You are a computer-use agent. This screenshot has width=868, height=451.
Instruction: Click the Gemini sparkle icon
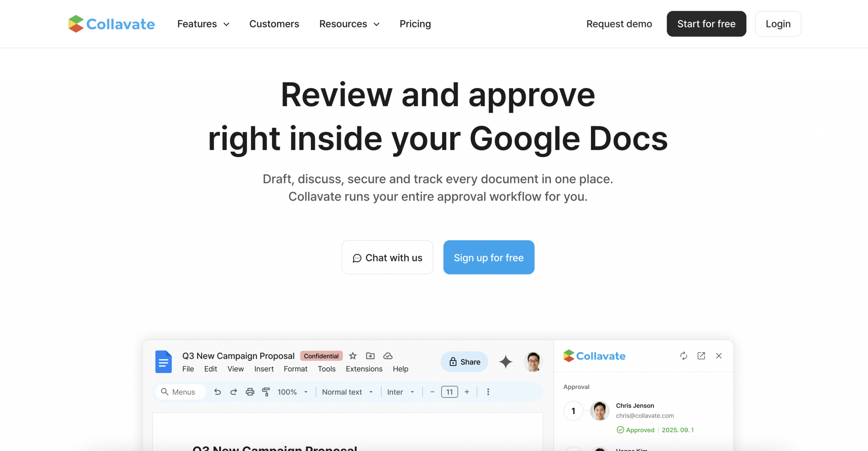[x=506, y=362]
